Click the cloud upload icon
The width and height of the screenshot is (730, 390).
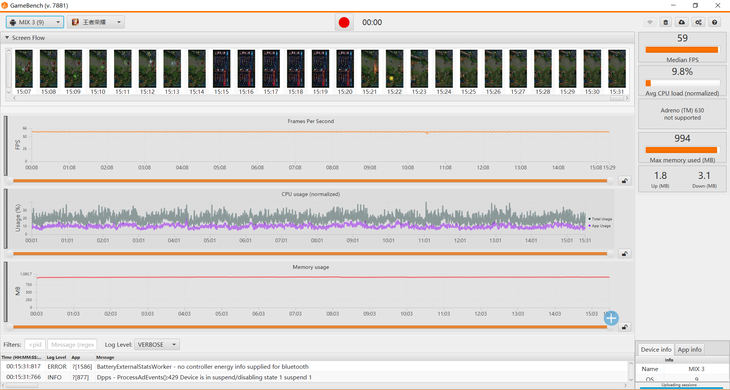682,22
